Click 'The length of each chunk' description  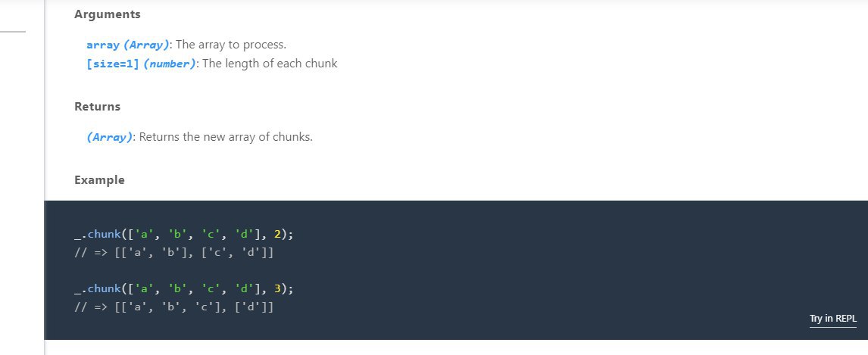tap(270, 64)
